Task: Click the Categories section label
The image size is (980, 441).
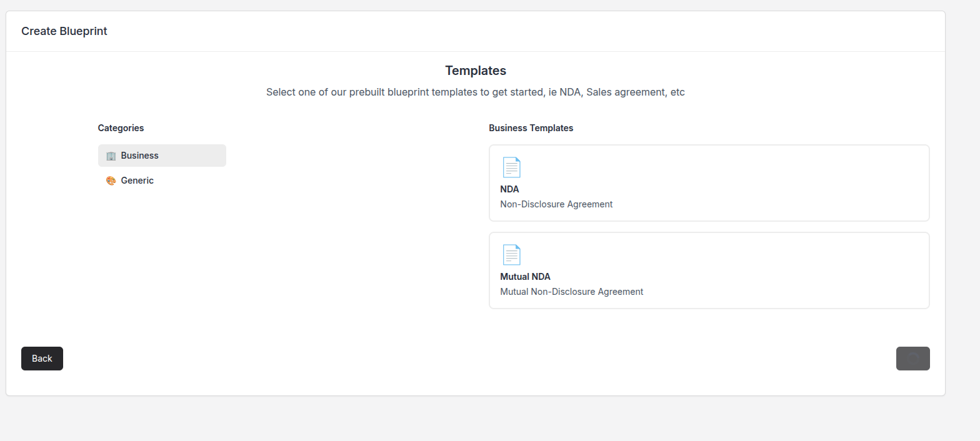Action: tap(121, 128)
